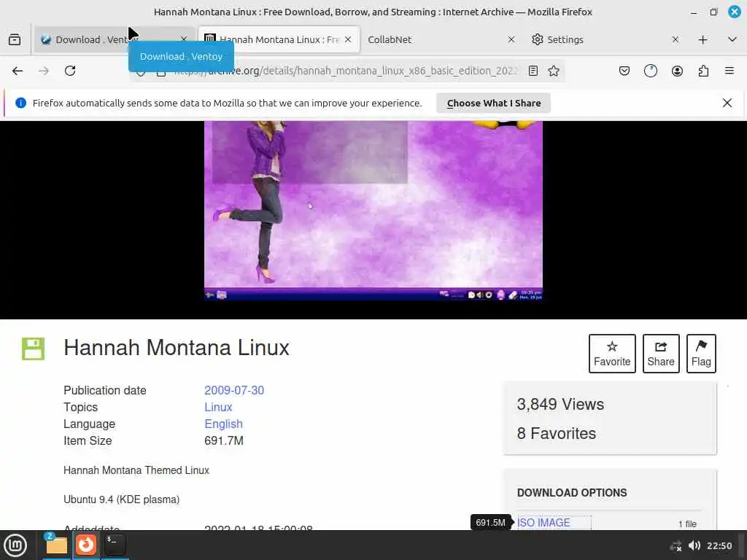The image size is (747, 560).
Task: Click the Hannah Montana Themed Linux description
Action: [x=136, y=470]
